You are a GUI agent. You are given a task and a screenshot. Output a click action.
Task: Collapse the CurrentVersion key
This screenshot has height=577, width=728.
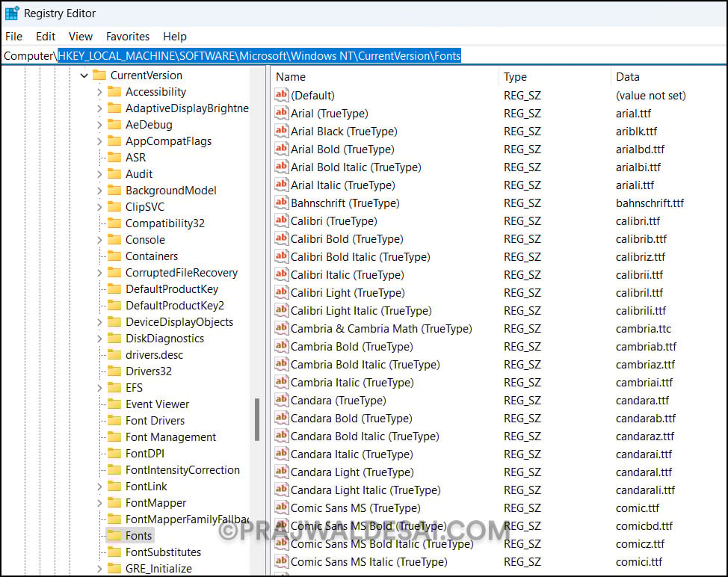[84, 75]
